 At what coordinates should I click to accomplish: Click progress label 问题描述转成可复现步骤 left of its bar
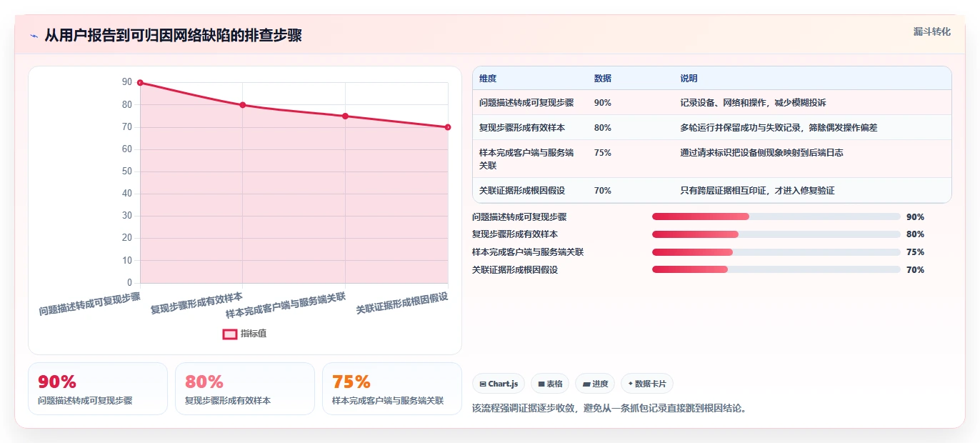click(x=519, y=217)
